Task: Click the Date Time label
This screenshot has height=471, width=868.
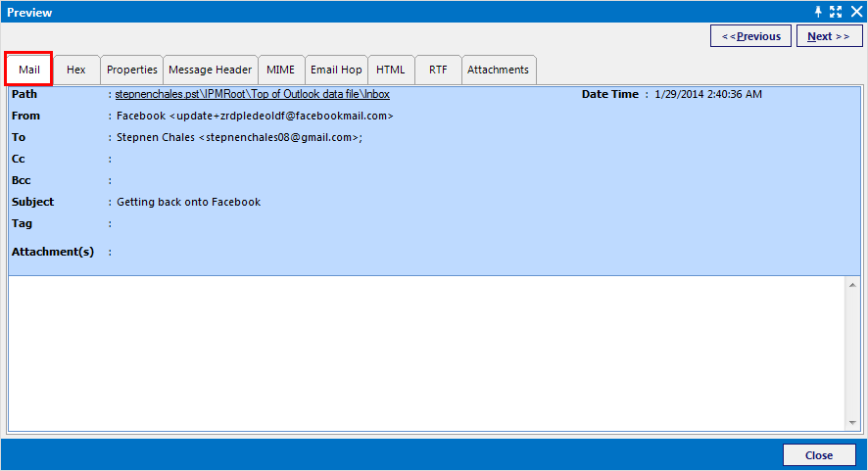Action: coord(610,94)
